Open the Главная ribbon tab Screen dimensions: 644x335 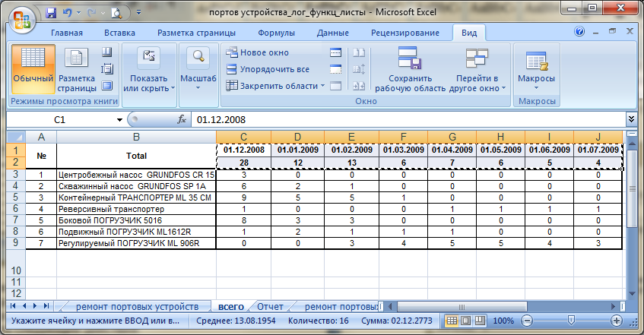pyautogui.click(x=67, y=33)
